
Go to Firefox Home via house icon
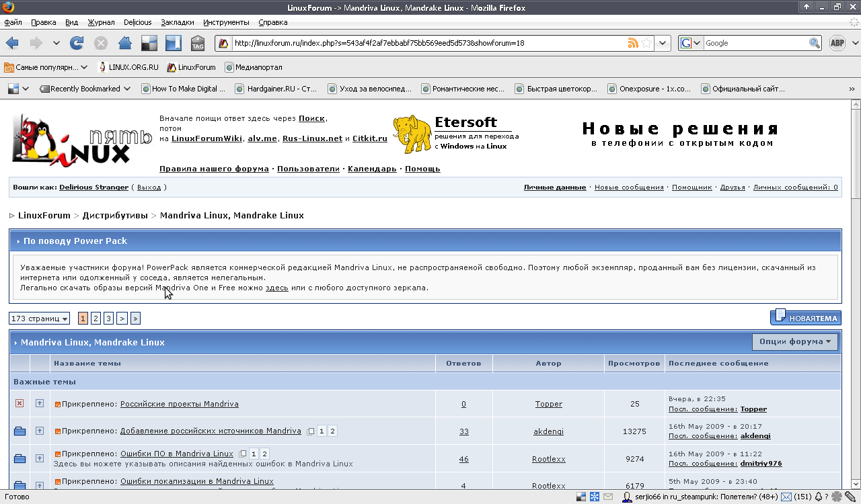tap(124, 43)
